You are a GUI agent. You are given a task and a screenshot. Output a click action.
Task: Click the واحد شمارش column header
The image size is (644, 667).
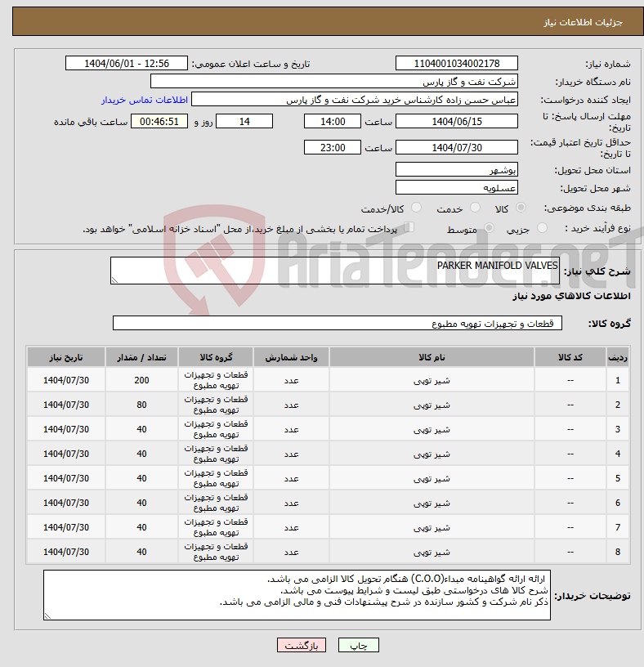point(292,357)
